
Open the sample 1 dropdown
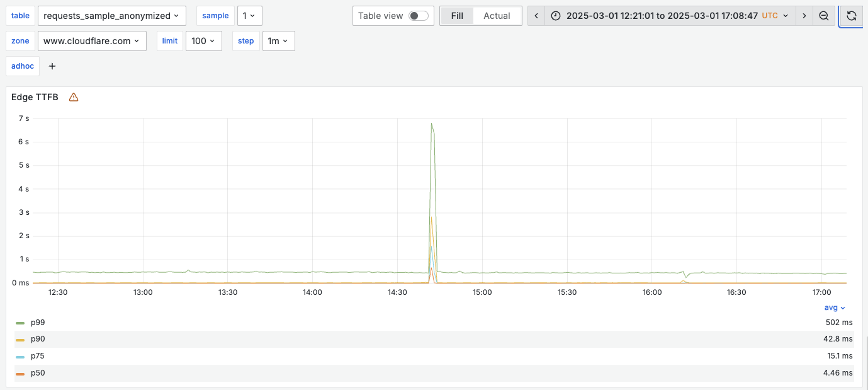249,16
